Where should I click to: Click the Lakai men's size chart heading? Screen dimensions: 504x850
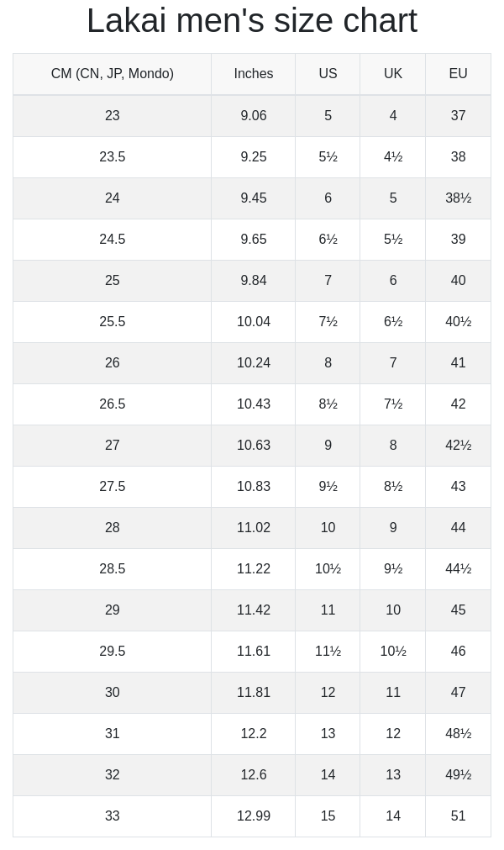252,21
